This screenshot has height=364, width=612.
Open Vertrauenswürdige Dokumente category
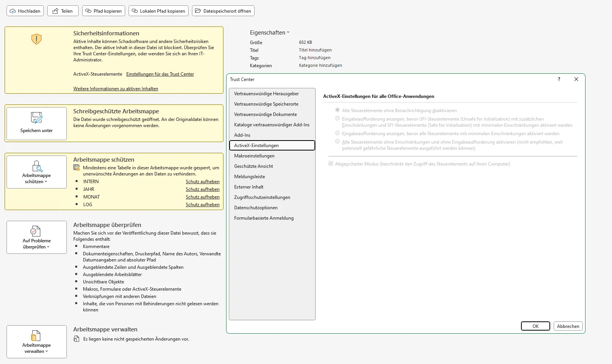pyautogui.click(x=272, y=114)
